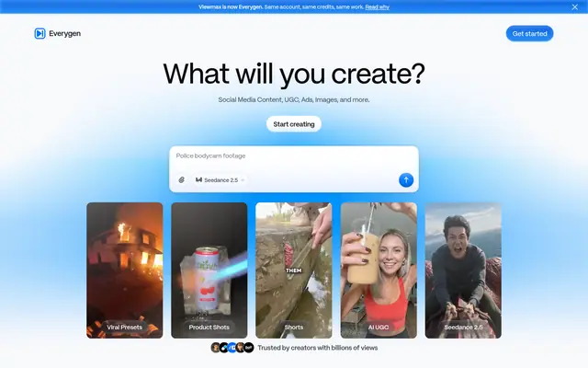Image resolution: width=588 pixels, height=368 pixels.
Task: Open the Read why link in the banner
Action: 378,6
